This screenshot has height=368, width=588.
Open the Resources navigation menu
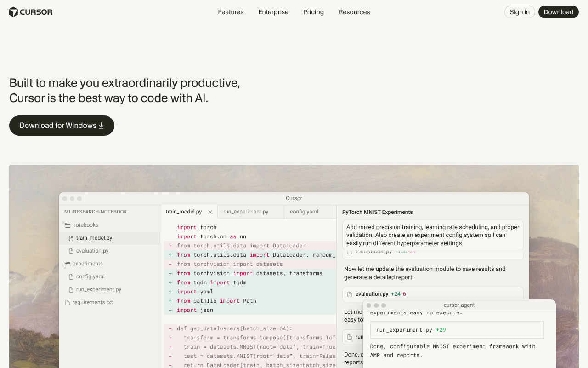354,12
